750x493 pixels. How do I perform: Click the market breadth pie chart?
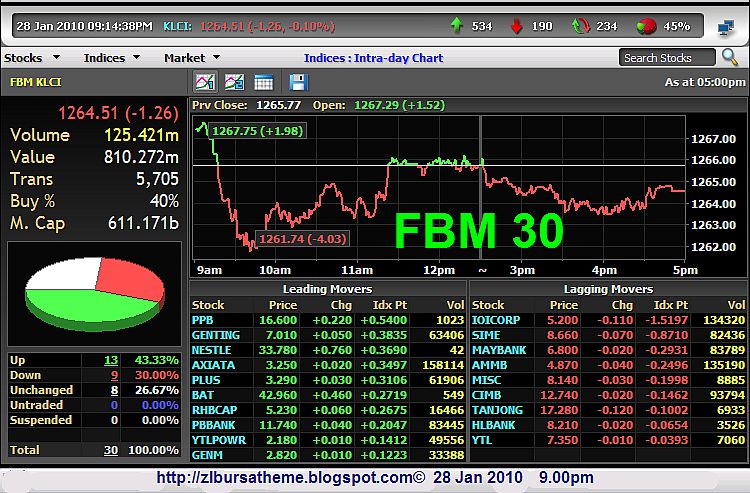click(95, 294)
